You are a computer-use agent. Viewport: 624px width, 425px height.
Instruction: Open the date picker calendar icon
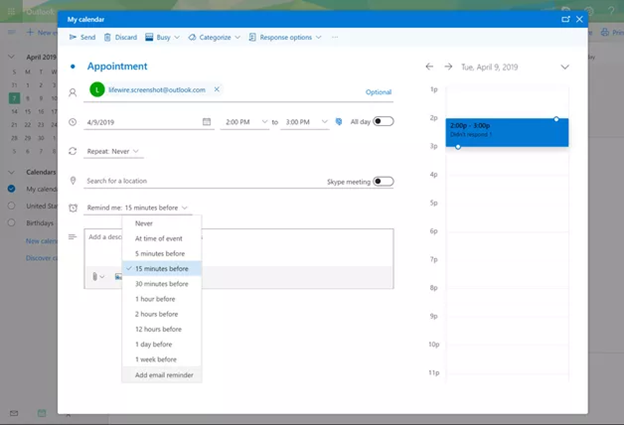coord(207,122)
